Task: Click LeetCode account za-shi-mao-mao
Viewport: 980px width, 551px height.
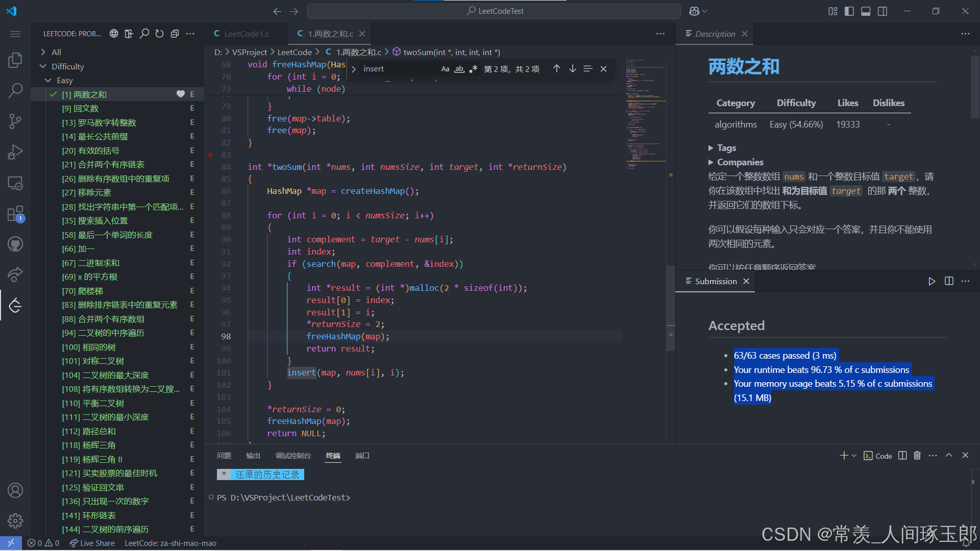Action: (170, 543)
